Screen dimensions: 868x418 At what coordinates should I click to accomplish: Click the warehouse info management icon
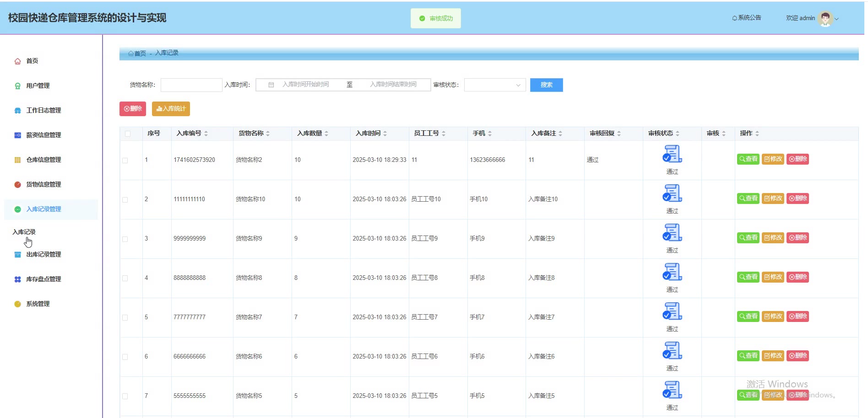click(x=17, y=160)
